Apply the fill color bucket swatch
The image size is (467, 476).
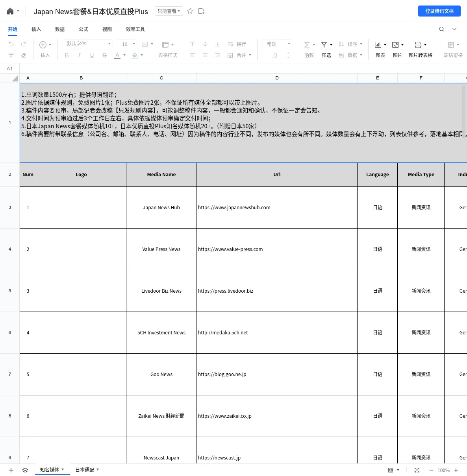pos(135,55)
